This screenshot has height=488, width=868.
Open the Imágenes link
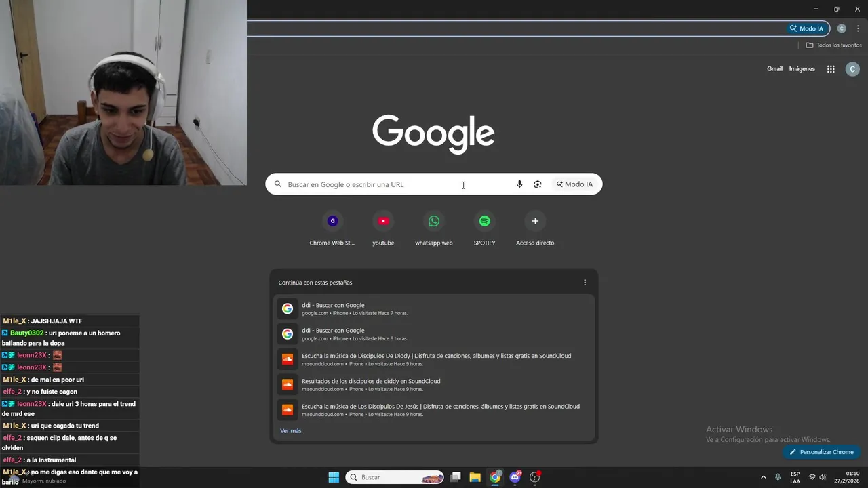(x=802, y=69)
